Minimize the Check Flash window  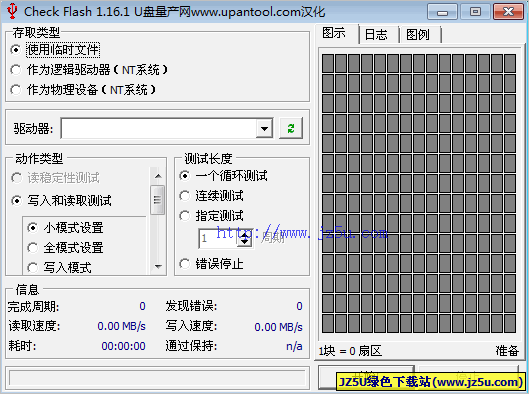pyautogui.click(x=442, y=12)
